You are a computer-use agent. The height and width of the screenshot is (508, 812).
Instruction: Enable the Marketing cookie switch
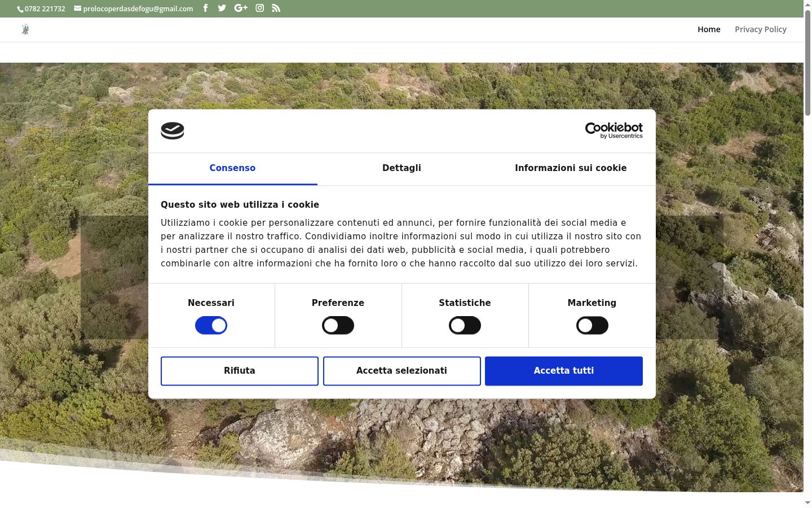[592, 326]
